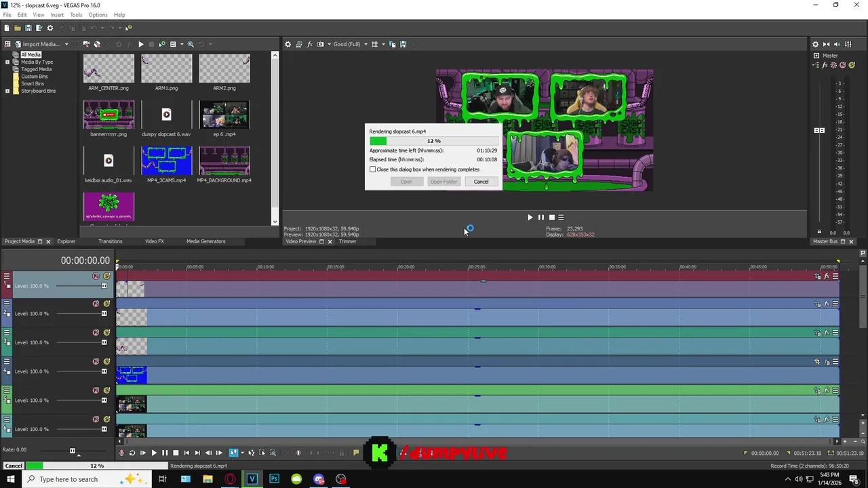This screenshot has width=868, height=488.
Task: Open a project with the folder icon
Action: [x=18, y=28]
